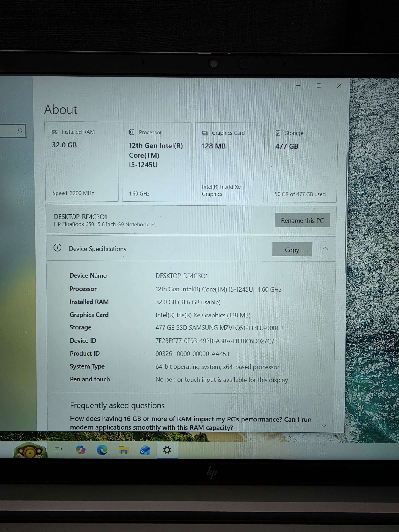Viewport: 399px width, 532px height.
Task: Click the Processor card chip icon
Action: (132, 132)
